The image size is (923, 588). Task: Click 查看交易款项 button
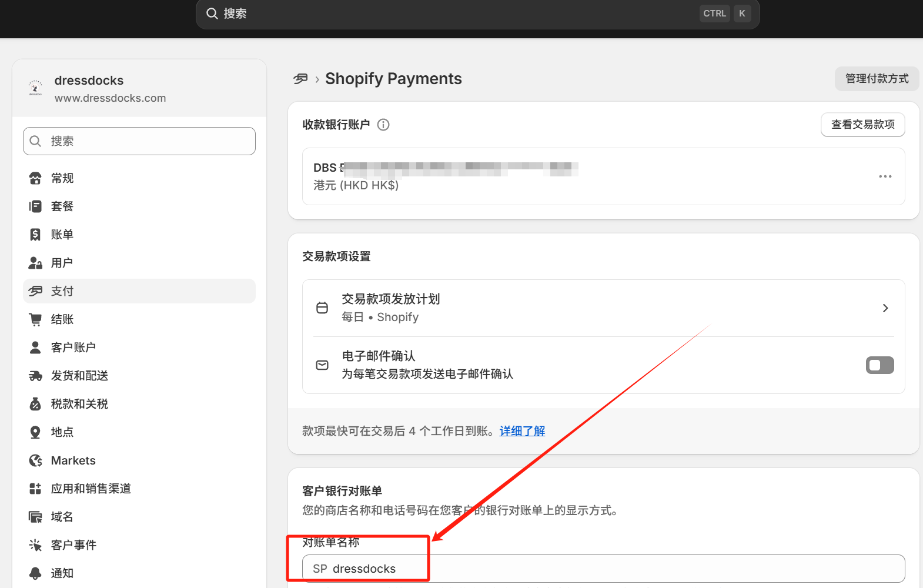pyautogui.click(x=862, y=125)
